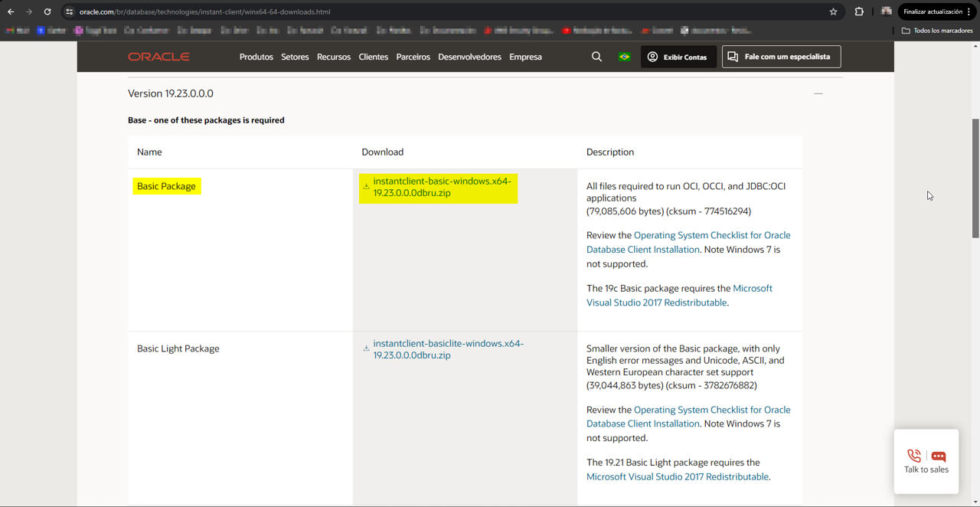Go back using the browser back arrow
Viewport: 980px width, 507px height.
click(x=11, y=11)
